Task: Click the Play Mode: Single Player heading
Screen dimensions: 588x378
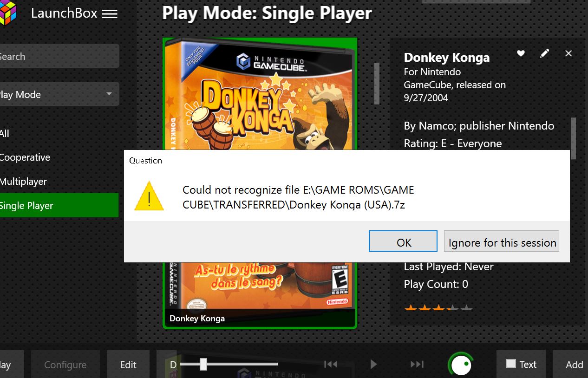Action: coord(267,13)
